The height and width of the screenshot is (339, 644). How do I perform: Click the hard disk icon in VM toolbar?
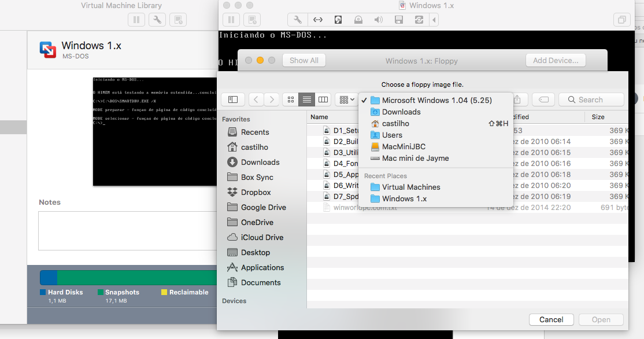coord(338,20)
